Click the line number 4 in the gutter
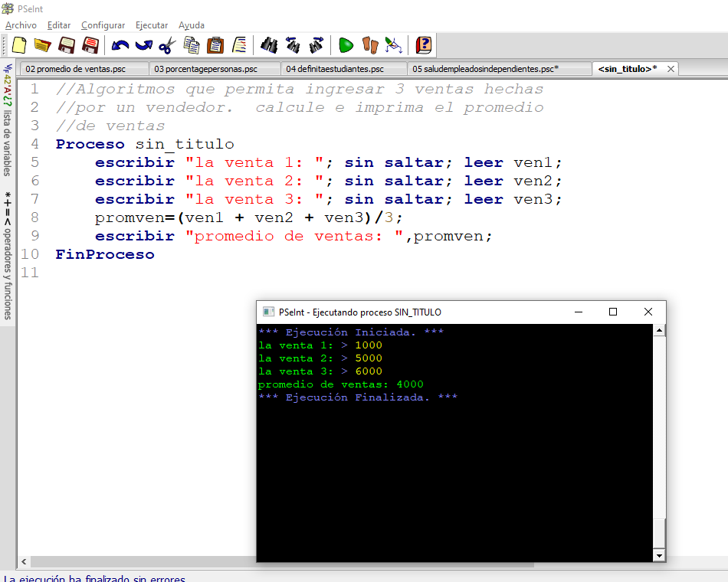728x582 pixels. (x=34, y=144)
